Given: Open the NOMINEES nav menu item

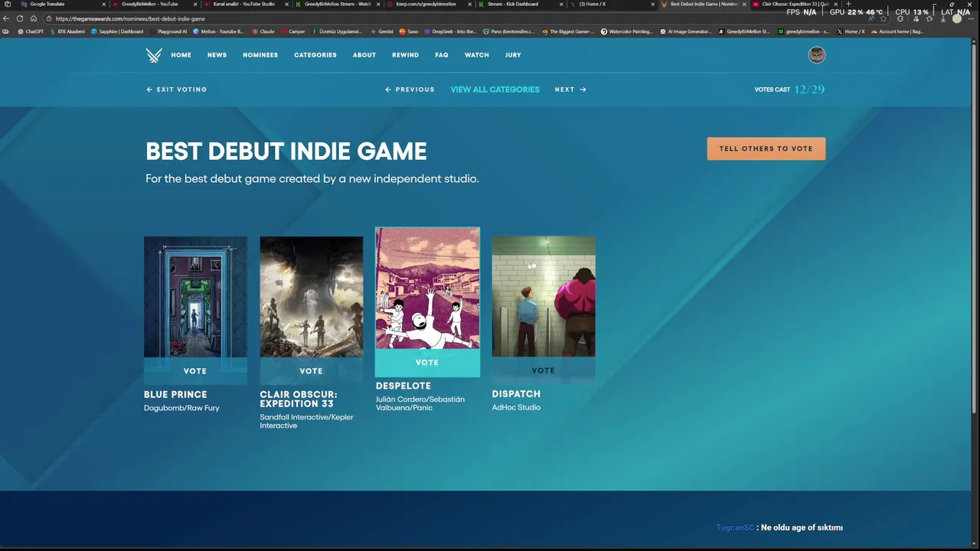Looking at the screenshot, I should point(260,55).
